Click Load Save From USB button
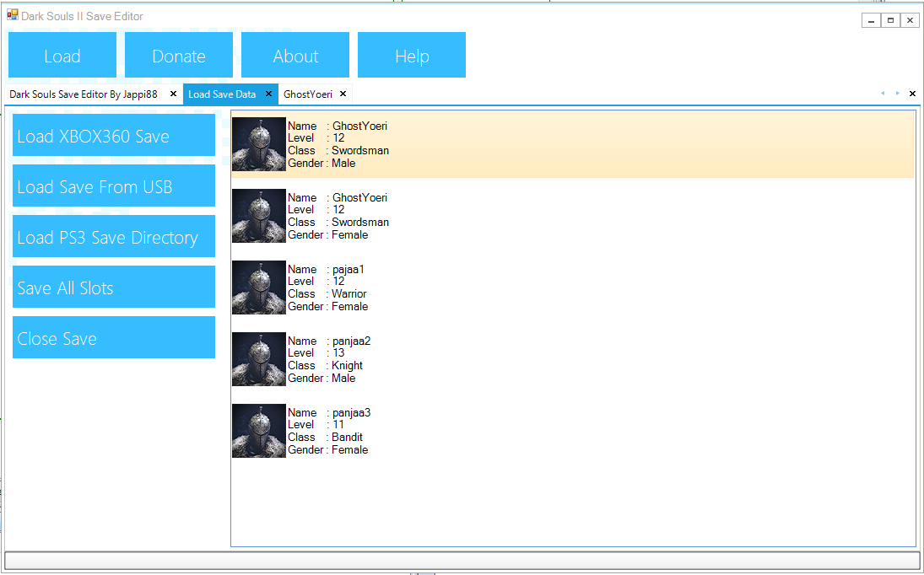924x575 pixels. point(114,186)
